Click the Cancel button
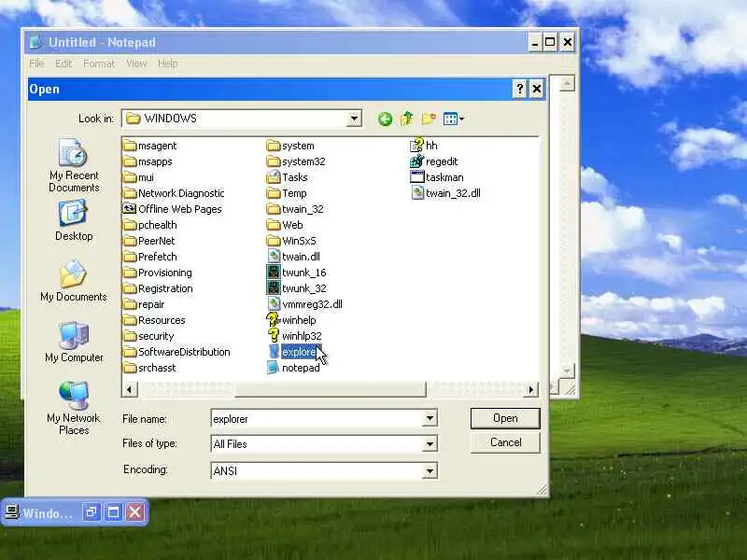Screen dimensions: 747x560 (x=505, y=442)
